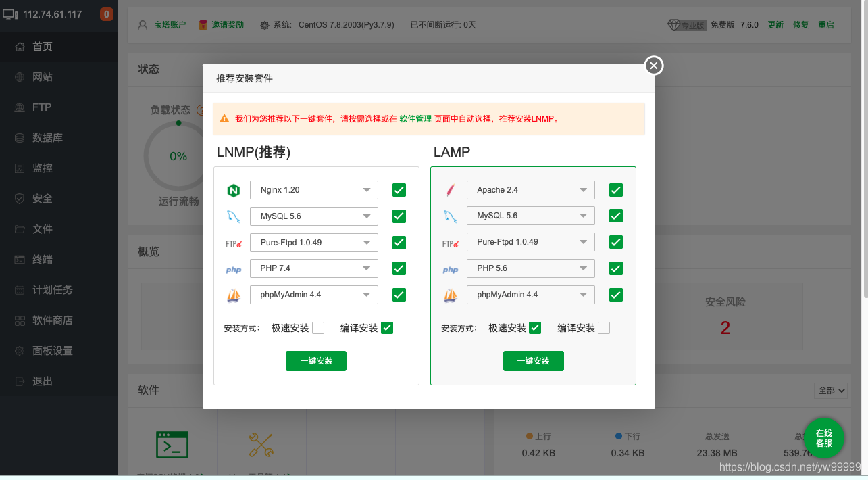Image resolution: width=868 pixels, height=480 pixels.
Task: Uncheck the LAMP Apache 2.4 checkbox
Action: click(x=615, y=190)
